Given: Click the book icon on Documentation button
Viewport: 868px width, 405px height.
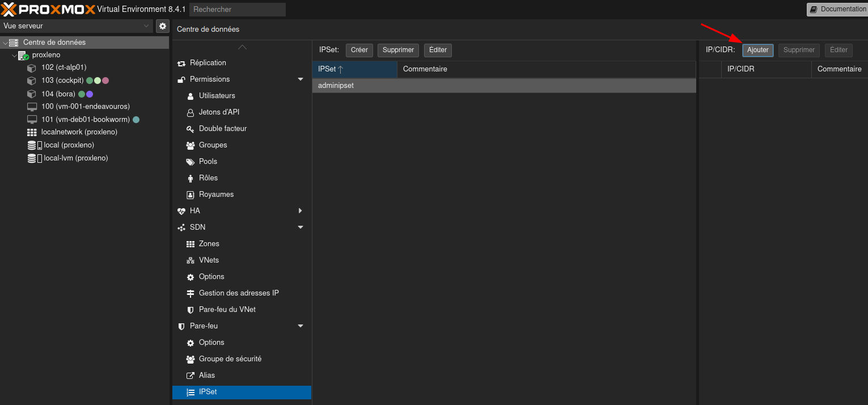Looking at the screenshot, I should [x=814, y=10].
